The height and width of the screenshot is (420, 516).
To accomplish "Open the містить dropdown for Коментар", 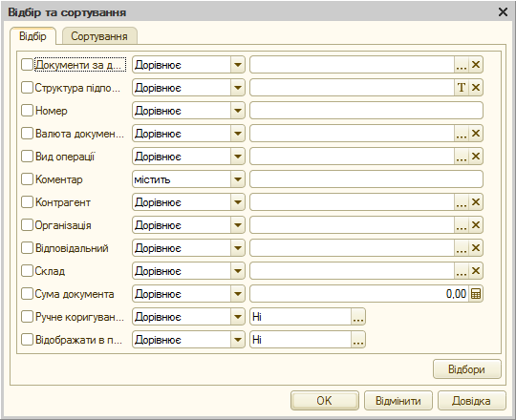I will [238, 179].
